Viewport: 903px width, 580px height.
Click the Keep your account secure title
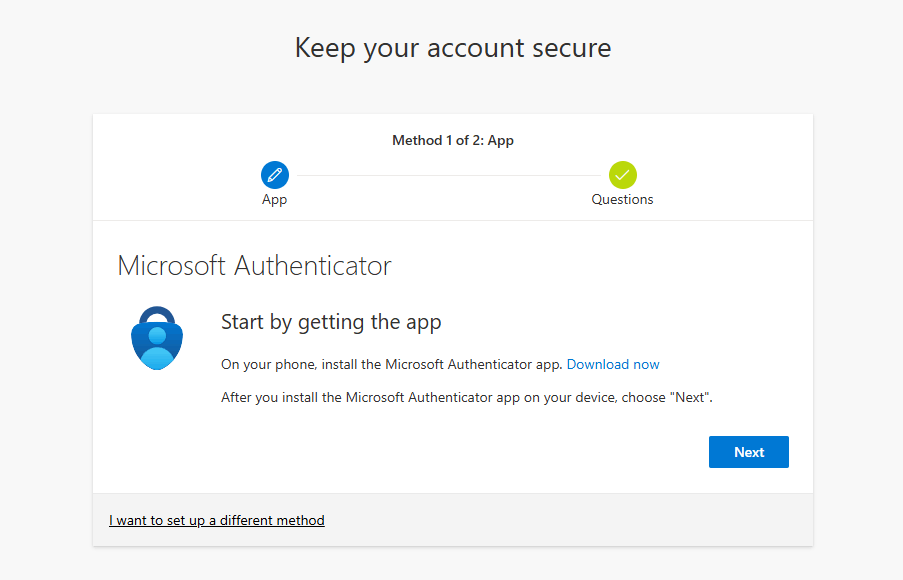452,47
